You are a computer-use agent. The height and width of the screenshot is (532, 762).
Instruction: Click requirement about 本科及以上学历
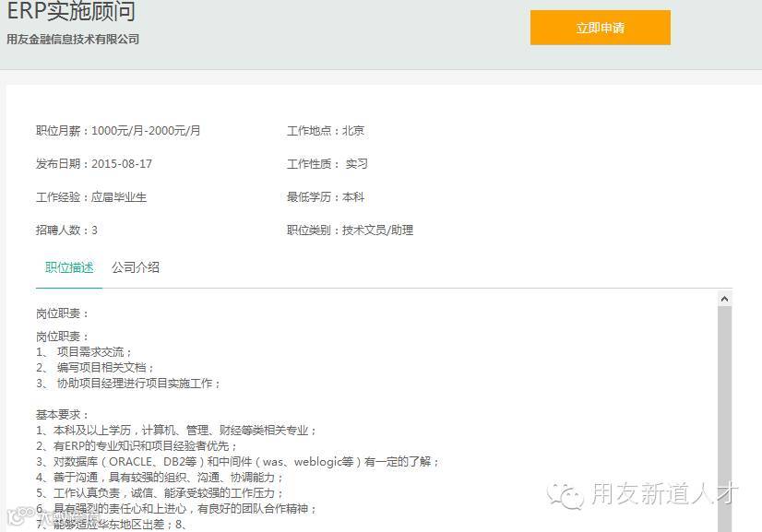pos(176,431)
